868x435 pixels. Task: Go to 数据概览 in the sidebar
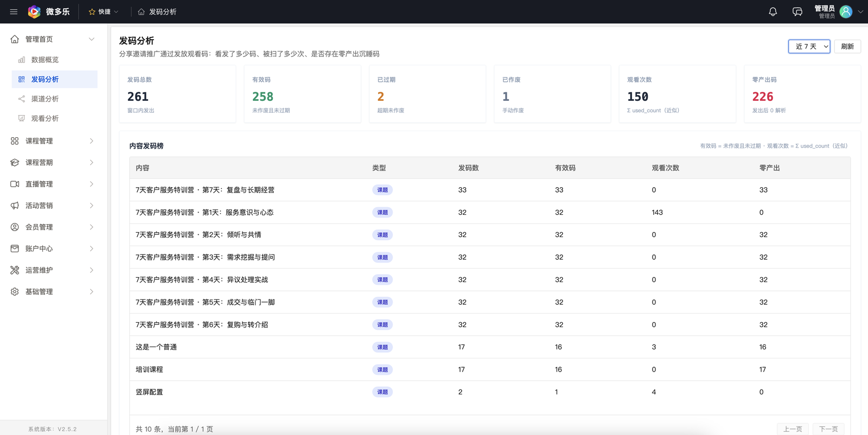pos(54,60)
